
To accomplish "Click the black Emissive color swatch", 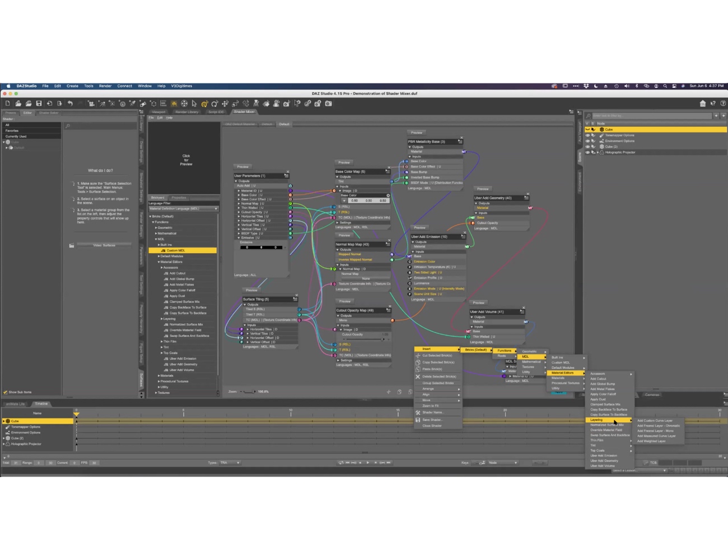I will [x=261, y=247].
